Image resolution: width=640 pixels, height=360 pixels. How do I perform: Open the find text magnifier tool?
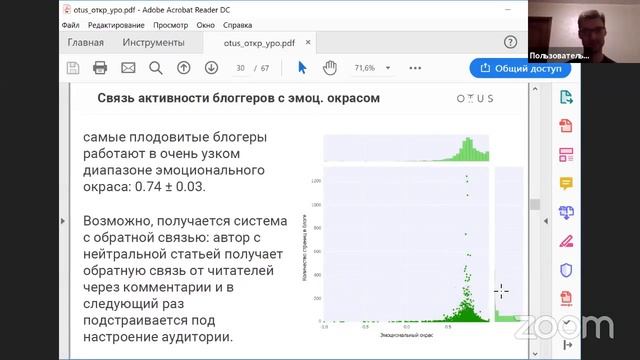click(156, 68)
